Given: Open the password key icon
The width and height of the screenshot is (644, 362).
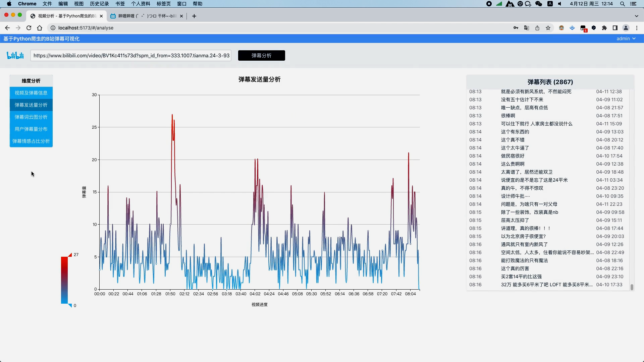Looking at the screenshot, I should [x=516, y=28].
